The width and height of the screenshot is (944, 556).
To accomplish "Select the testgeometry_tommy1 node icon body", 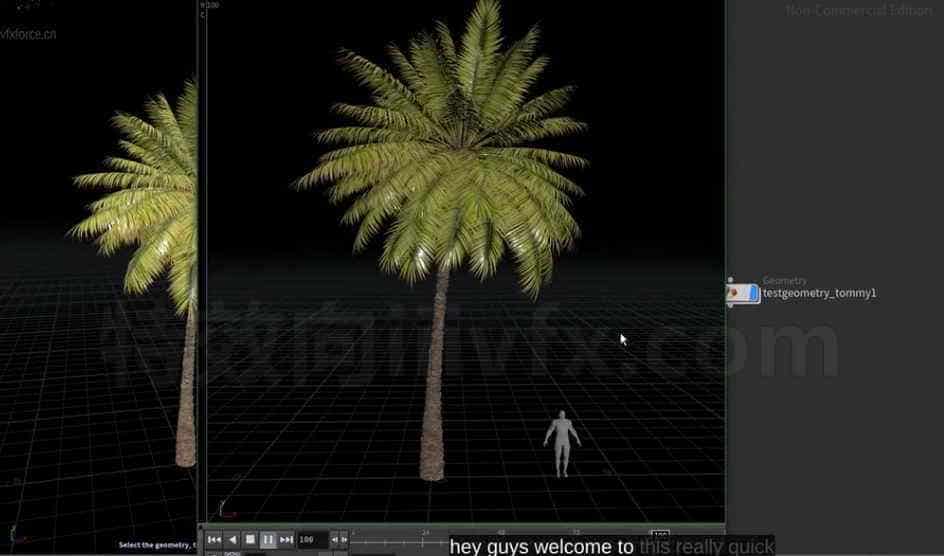I will 737,293.
